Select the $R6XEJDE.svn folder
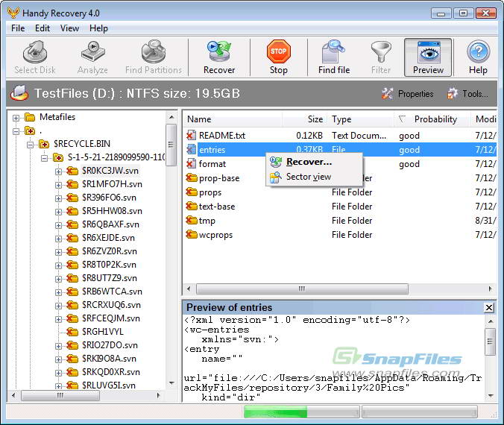The height and width of the screenshot is (425, 504). coord(108,238)
